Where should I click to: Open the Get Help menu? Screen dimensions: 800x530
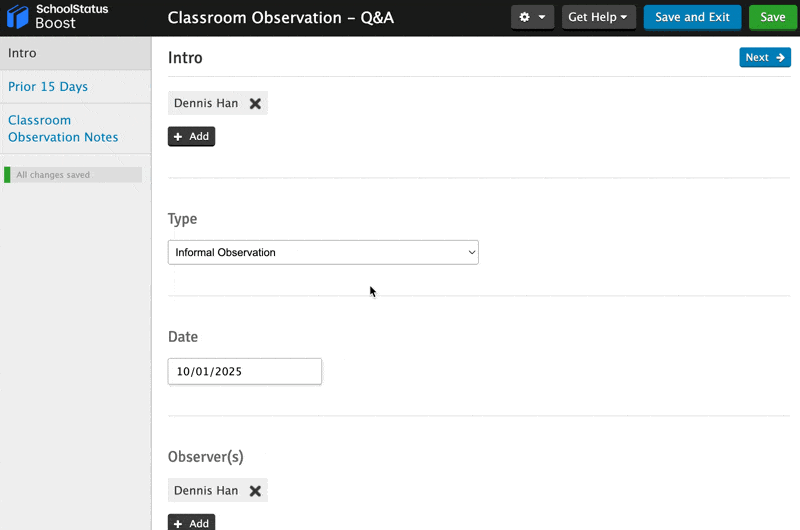(x=598, y=17)
